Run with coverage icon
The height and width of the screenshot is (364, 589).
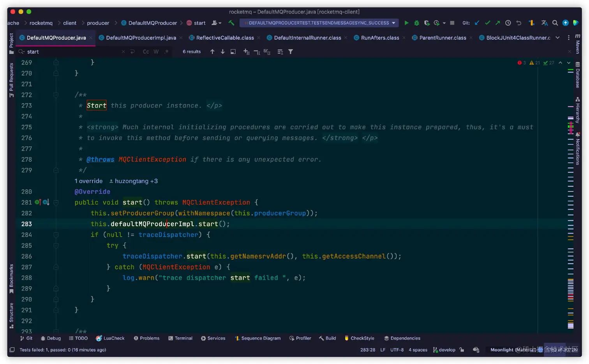click(427, 23)
